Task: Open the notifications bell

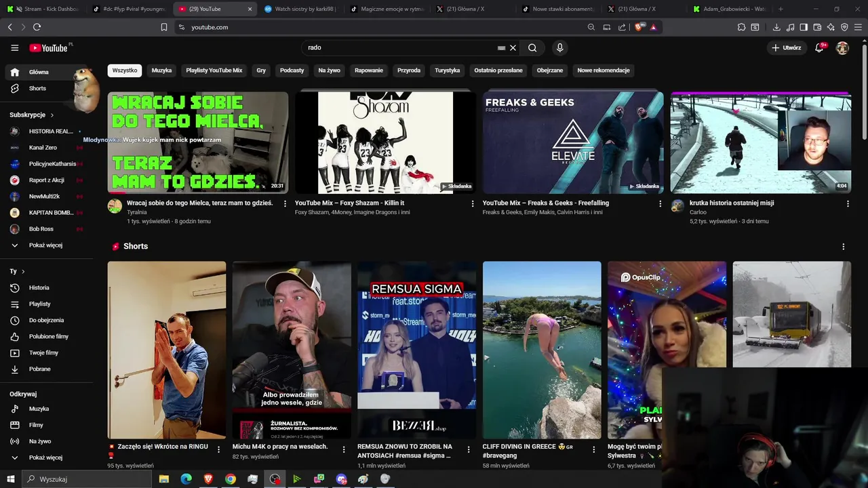Action: point(819,47)
